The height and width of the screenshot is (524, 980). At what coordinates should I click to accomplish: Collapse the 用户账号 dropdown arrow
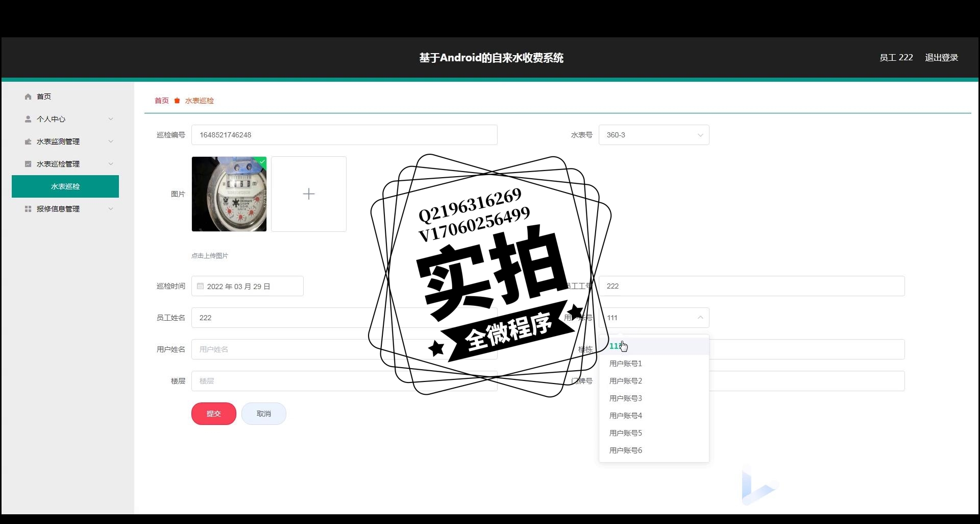click(x=700, y=318)
